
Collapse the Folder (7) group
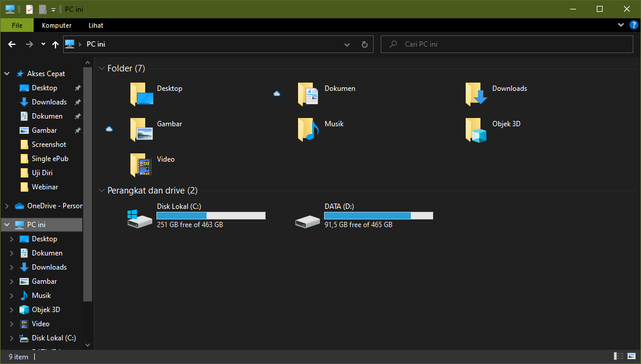tap(102, 68)
